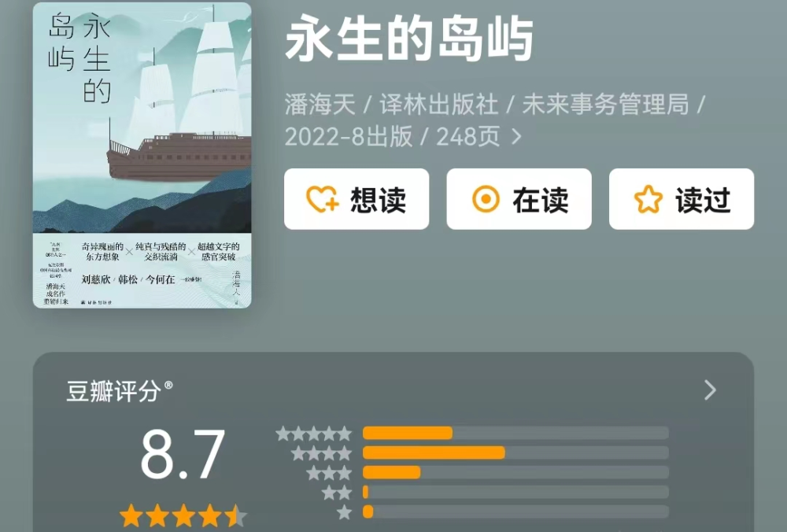The width and height of the screenshot is (787, 532).
Task: Mark book as 在读
Action: point(519,199)
